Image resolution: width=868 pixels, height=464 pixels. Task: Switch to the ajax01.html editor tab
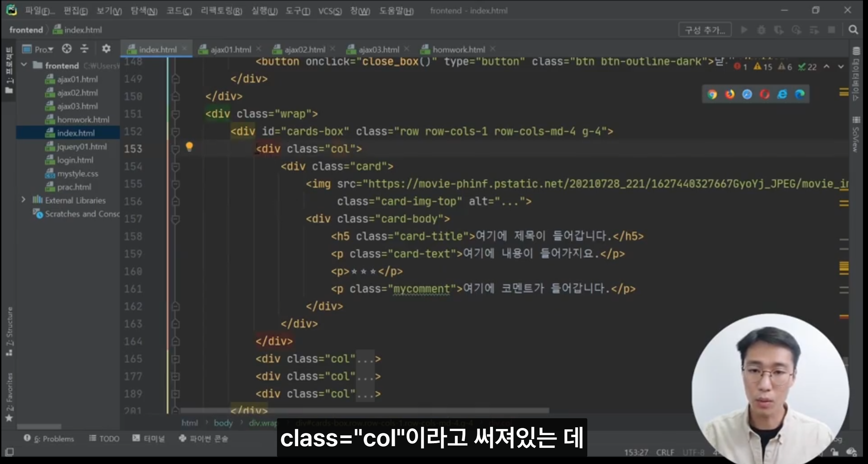pyautogui.click(x=231, y=49)
